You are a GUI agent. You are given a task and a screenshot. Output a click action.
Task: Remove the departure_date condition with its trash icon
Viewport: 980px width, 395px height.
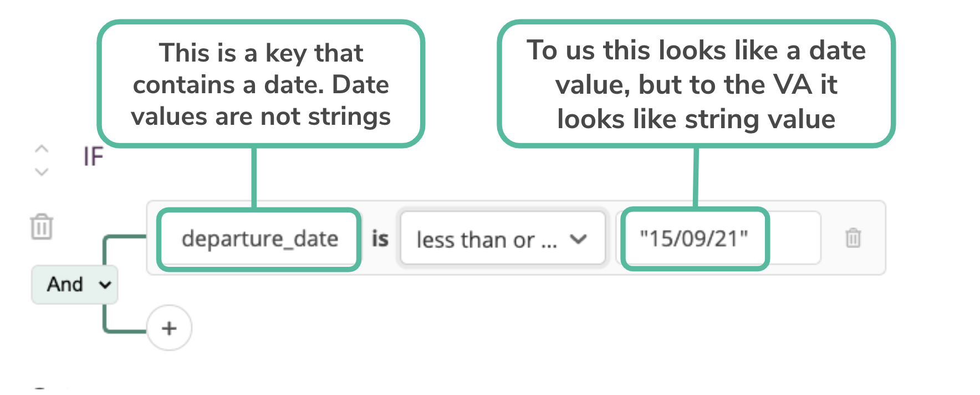pos(853,238)
